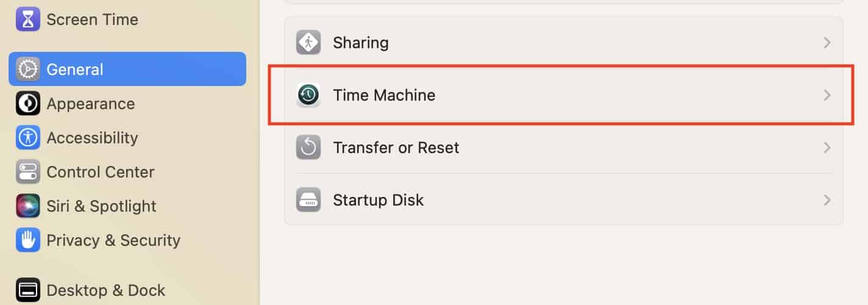Click the Startup Disk drive icon
Viewport: 868px width, 305px height.
click(308, 200)
